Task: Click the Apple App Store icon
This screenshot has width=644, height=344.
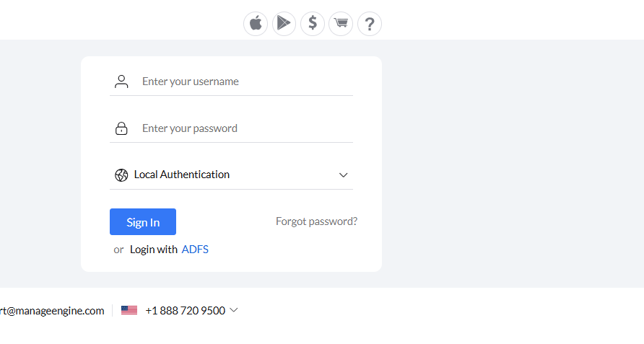Action: (255, 23)
